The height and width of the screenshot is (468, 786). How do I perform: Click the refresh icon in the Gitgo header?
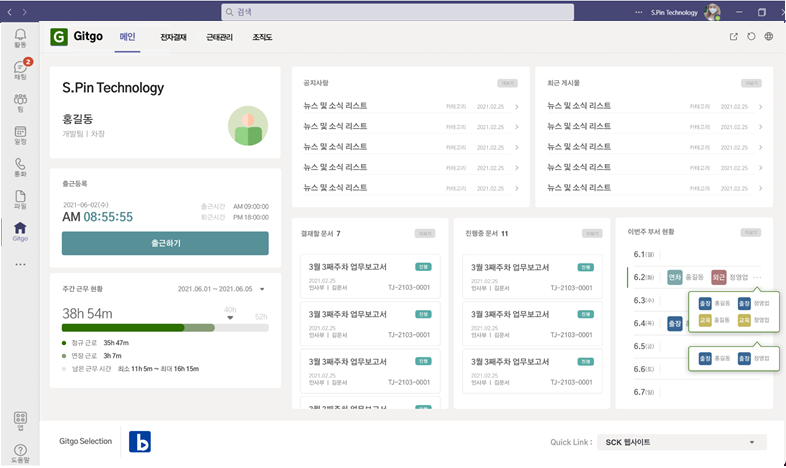pos(751,37)
